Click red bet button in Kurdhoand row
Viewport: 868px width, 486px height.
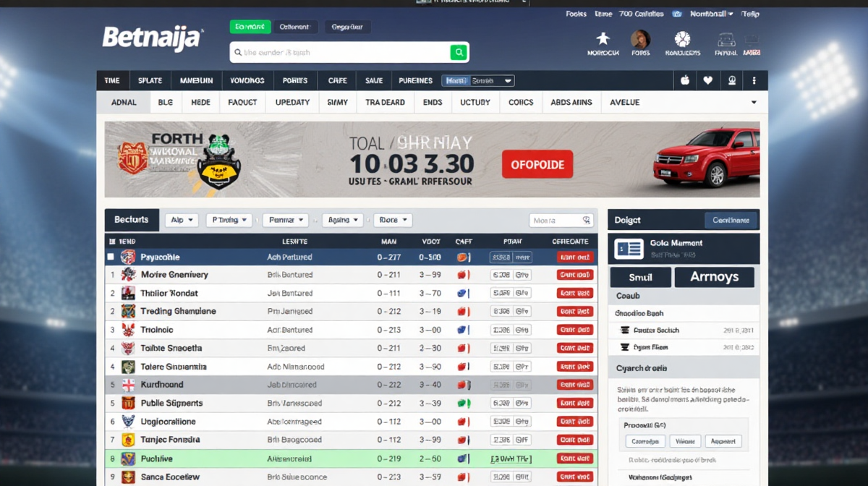575,385
